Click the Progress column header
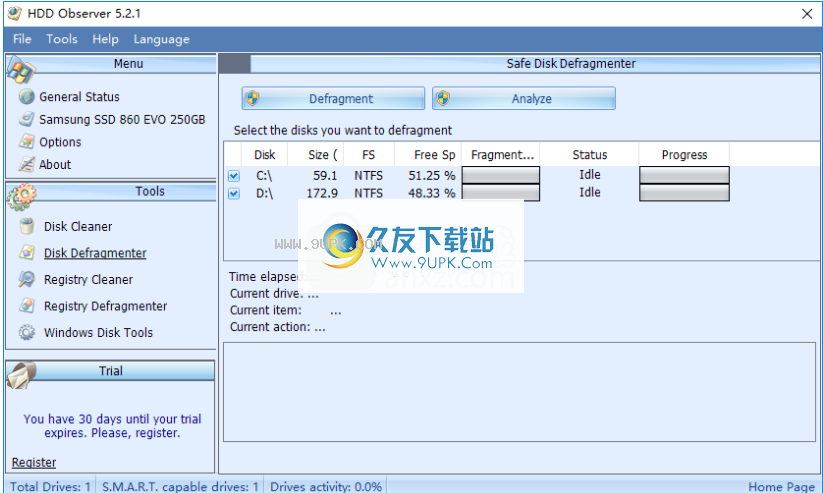 684,154
